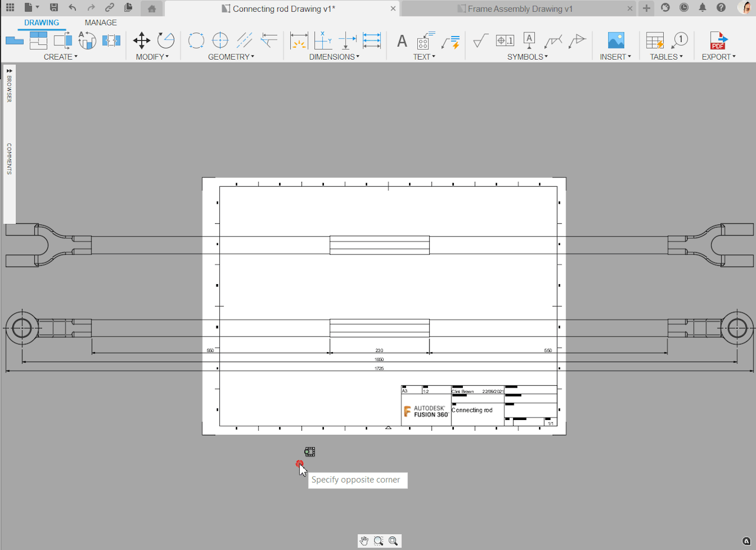Viewport: 756px width, 550px height.
Task: Select the Center Mark Pattern tool
Action: point(196,41)
